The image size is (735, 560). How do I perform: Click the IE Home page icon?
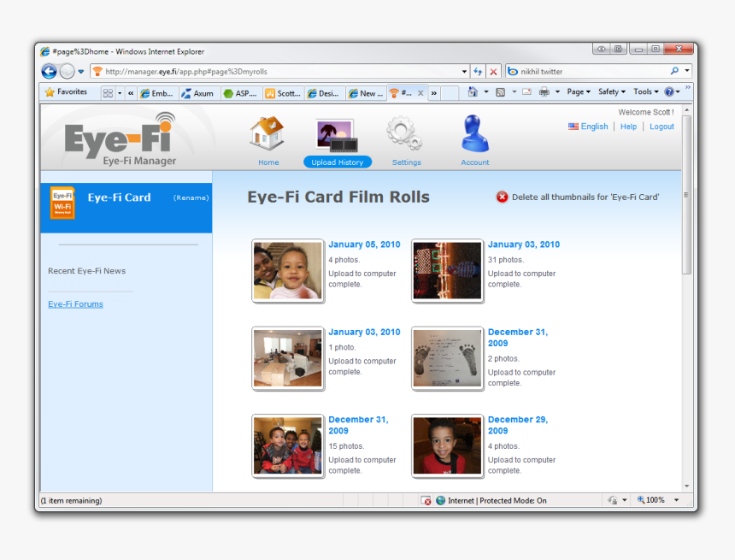pos(473,92)
